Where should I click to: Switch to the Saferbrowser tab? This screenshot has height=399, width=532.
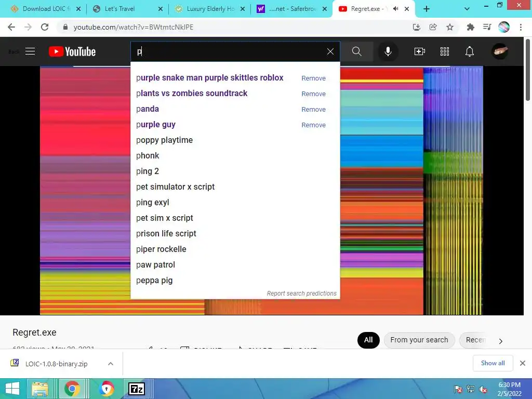click(x=291, y=9)
